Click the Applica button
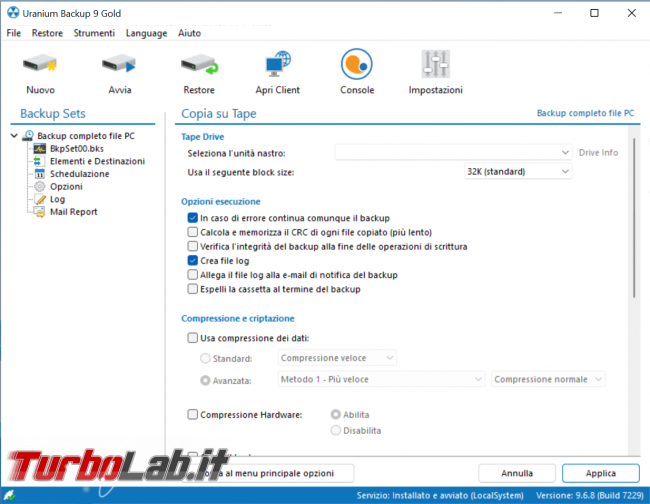Viewport: 650px width, 504px height. coord(601,473)
